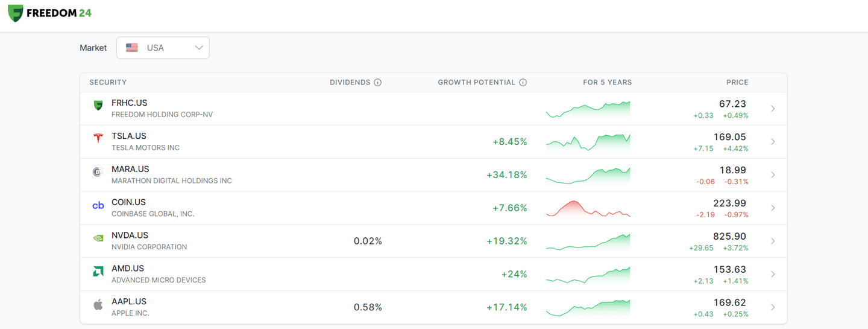Screen dimensions: 868x329
Task: Click the FRHC price 67.23
Action: [x=732, y=104]
